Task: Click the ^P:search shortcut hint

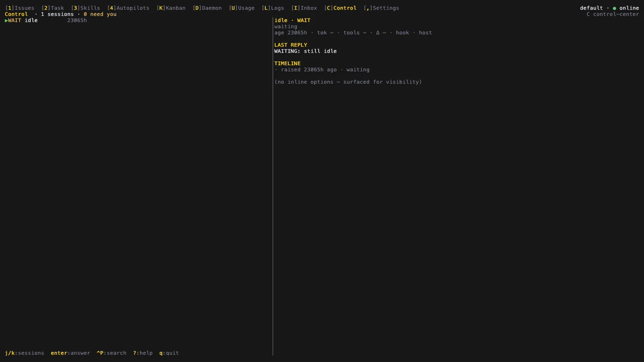Action: (x=111, y=353)
